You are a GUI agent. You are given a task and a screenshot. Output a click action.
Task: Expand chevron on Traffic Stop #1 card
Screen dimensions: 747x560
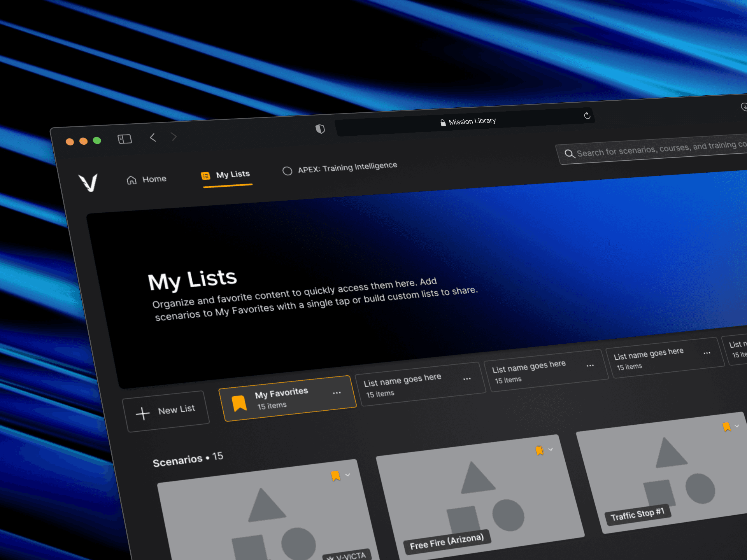(x=736, y=426)
